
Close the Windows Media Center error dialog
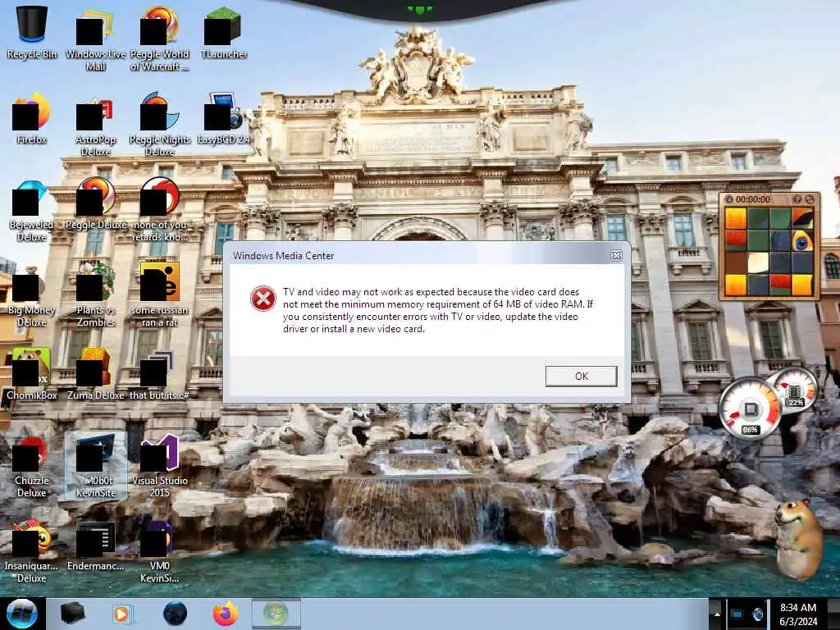[617, 256]
